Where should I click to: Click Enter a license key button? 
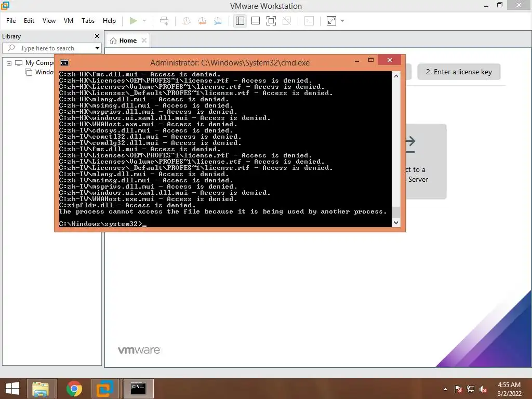tap(459, 72)
